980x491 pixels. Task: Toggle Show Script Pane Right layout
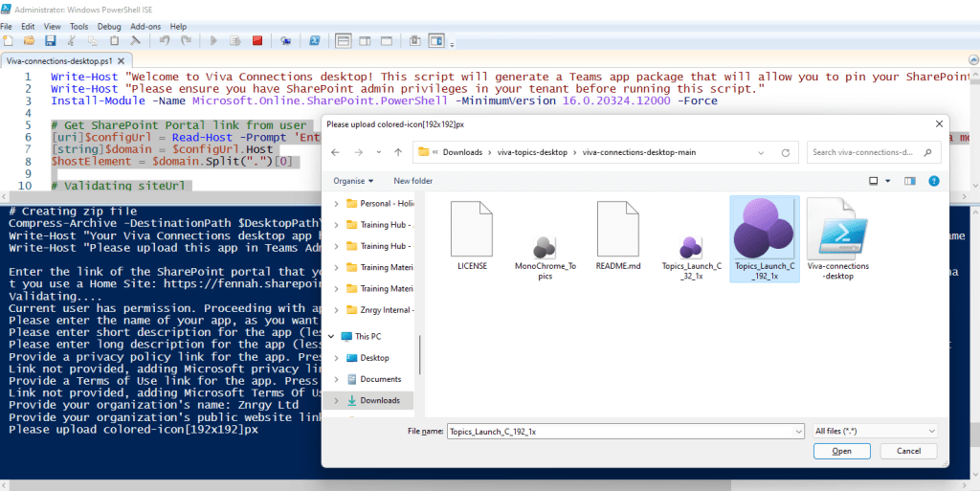point(365,41)
